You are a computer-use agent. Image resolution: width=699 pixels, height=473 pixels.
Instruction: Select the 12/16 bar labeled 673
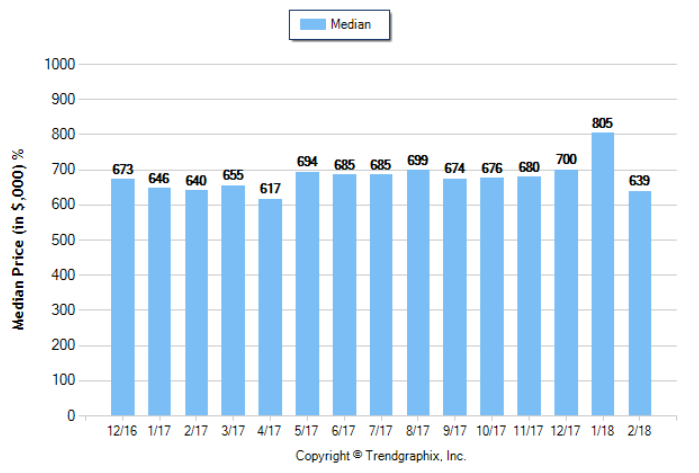(123, 297)
